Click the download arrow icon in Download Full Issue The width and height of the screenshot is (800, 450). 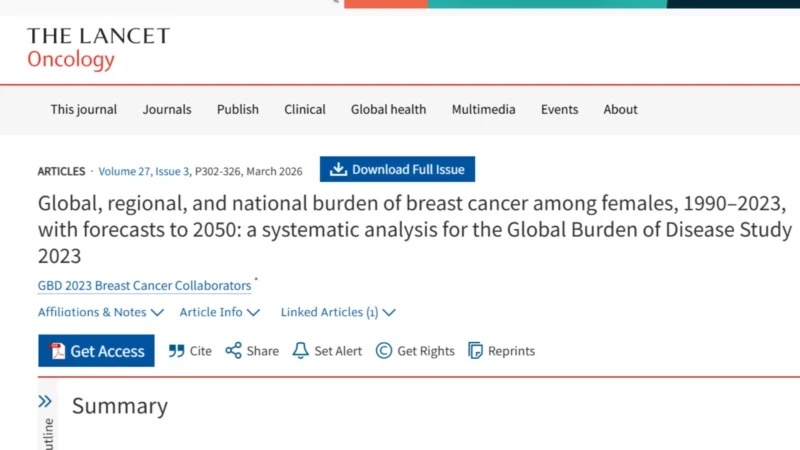pos(338,169)
